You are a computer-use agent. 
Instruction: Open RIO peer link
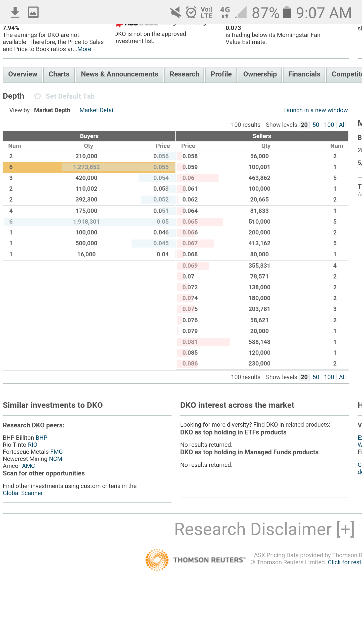[33, 445]
